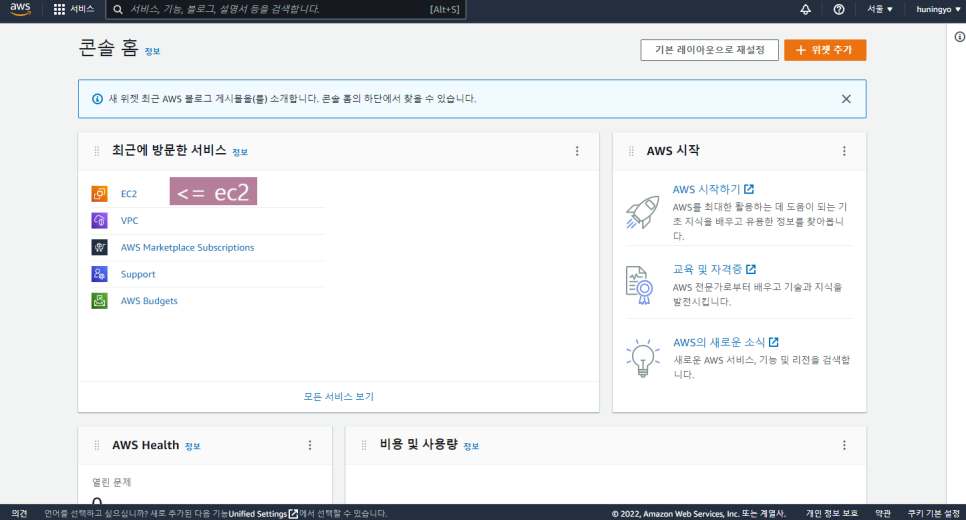This screenshot has width=966, height=520.
Task: Open Unified Settings link in footer
Action: click(263, 513)
